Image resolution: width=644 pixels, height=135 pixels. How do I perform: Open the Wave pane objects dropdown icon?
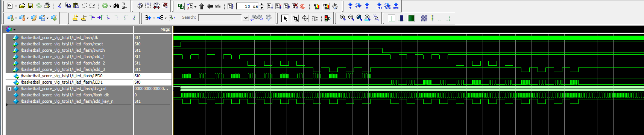click(x=10, y=29)
